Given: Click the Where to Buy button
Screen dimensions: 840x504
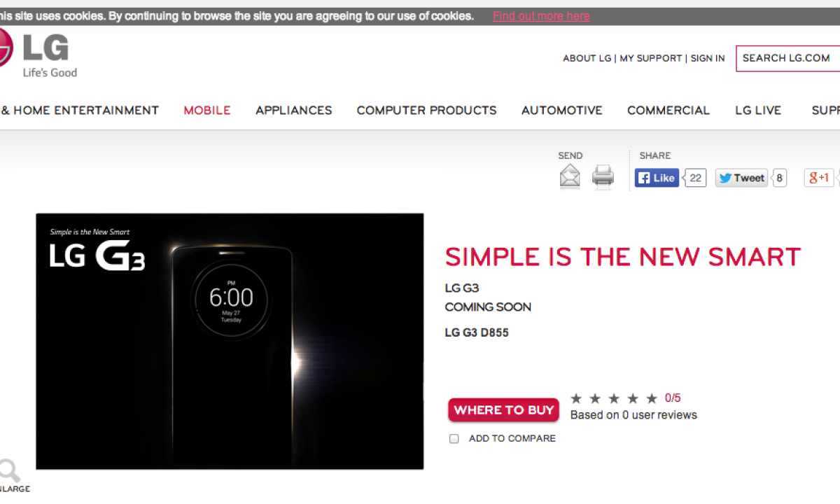Looking at the screenshot, I should coord(504,410).
